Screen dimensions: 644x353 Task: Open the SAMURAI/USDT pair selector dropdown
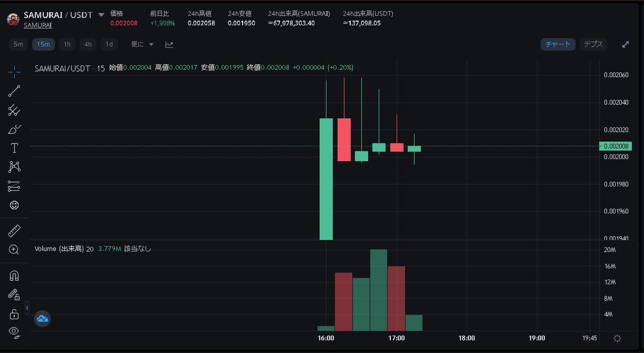tap(101, 15)
